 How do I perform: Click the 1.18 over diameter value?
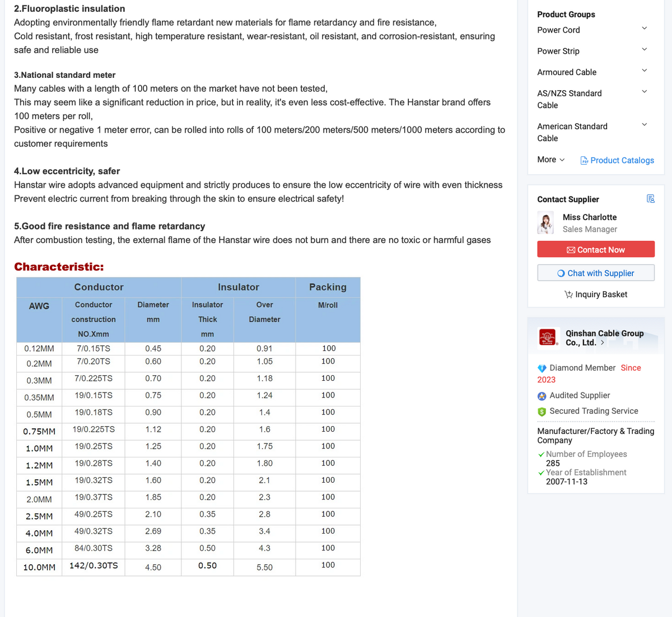coord(265,379)
